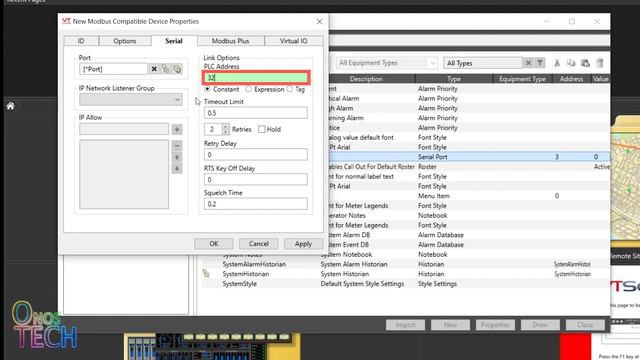Open the IP Network Listener Group dropdown
The height and width of the screenshot is (360, 640).
(177, 100)
